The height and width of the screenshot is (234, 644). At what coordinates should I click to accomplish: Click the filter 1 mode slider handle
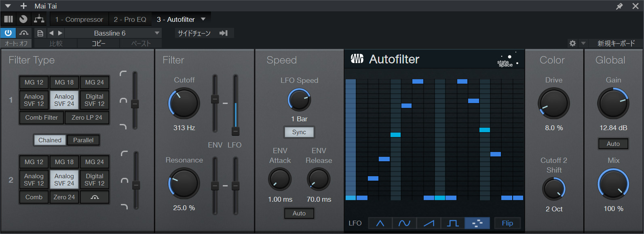point(135,104)
